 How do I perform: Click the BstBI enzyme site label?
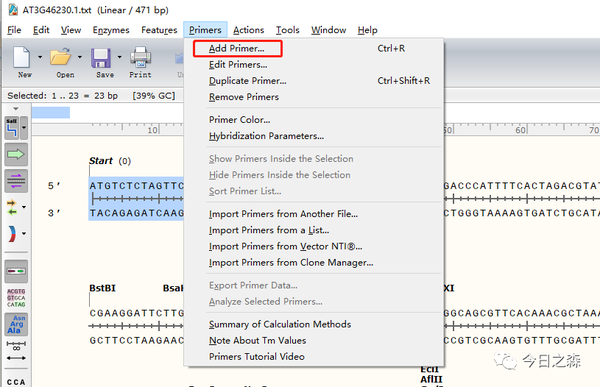coord(102,288)
